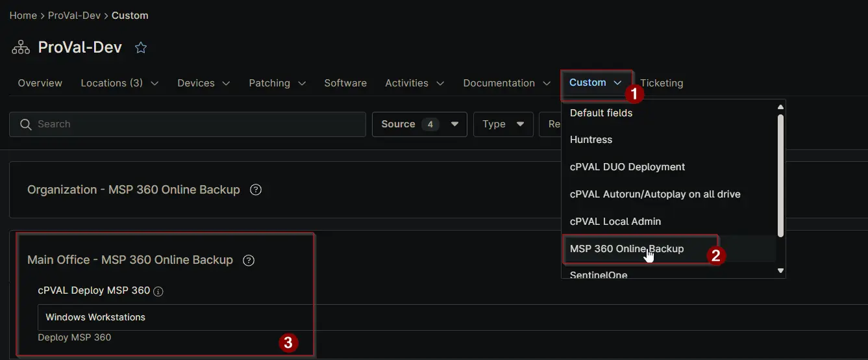Expand the Documentation tab menu
This screenshot has width=868, height=360.
pos(507,83)
